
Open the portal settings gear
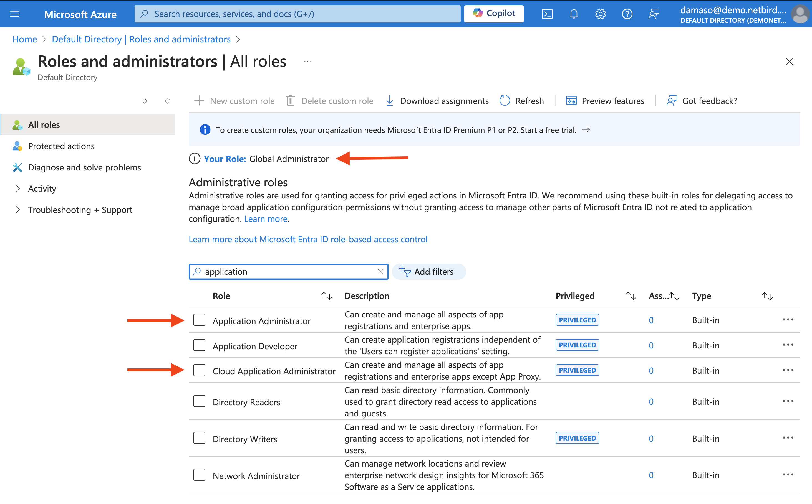[600, 14]
